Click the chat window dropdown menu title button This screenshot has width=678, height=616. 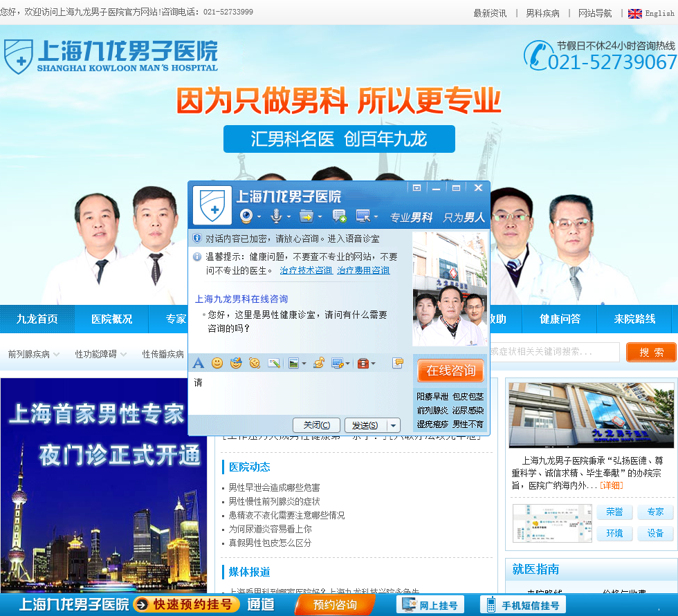tap(416, 188)
